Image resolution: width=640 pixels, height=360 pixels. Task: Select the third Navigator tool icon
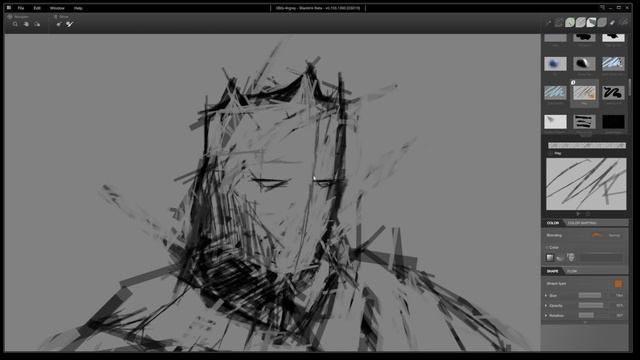pos(37,24)
